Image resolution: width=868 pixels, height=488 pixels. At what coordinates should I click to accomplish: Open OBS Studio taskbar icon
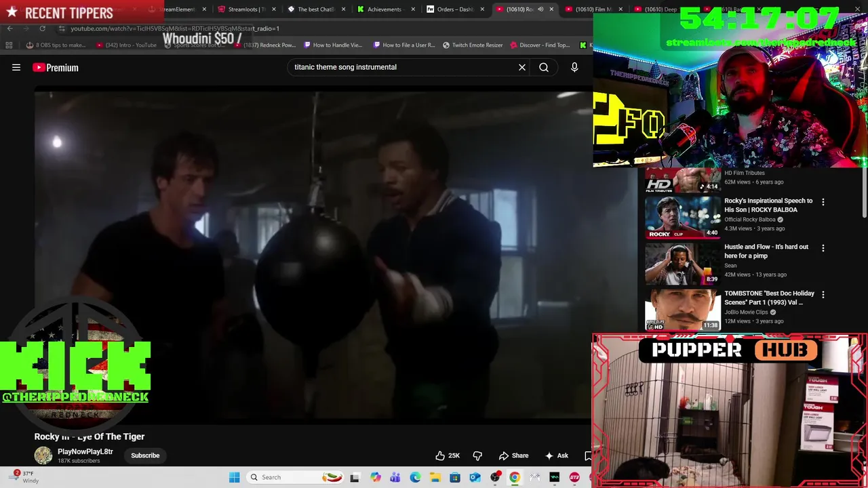pyautogui.click(x=495, y=477)
